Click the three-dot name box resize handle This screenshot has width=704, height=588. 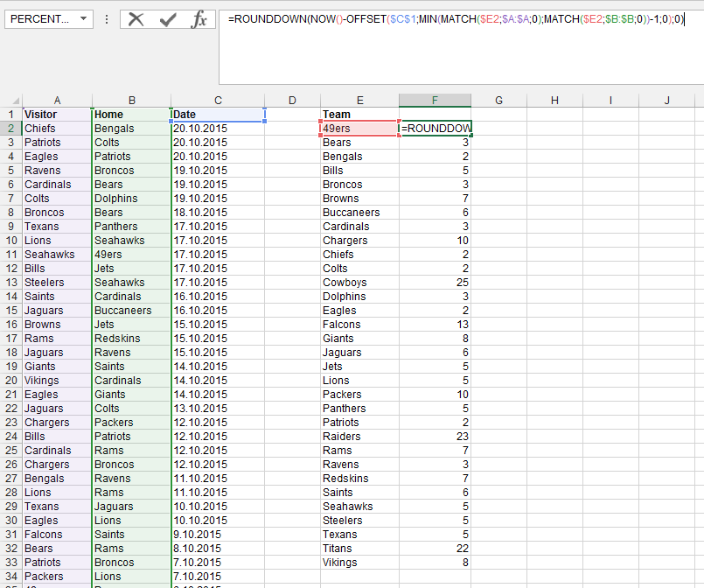(x=106, y=19)
